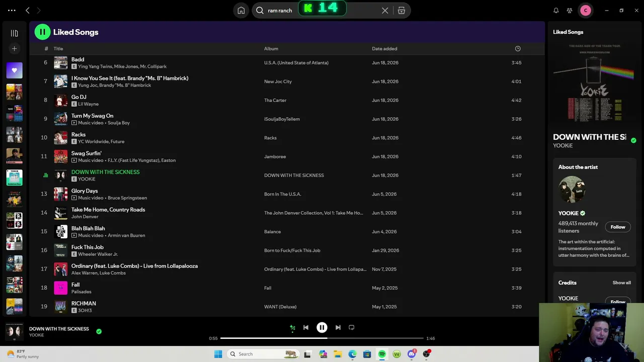
Task: Open the album 'New Joc City'
Action: point(278,81)
